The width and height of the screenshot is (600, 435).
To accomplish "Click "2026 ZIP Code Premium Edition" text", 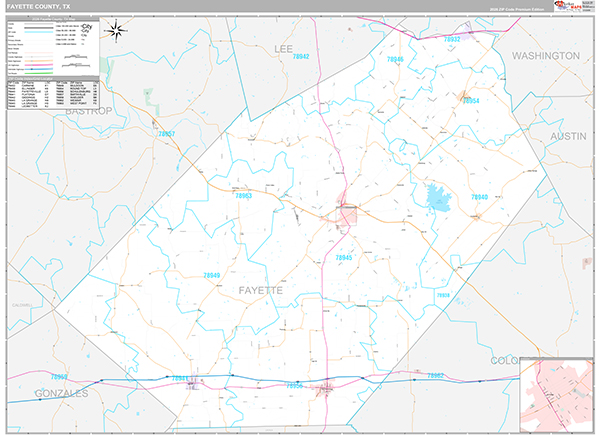I will point(517,9).
